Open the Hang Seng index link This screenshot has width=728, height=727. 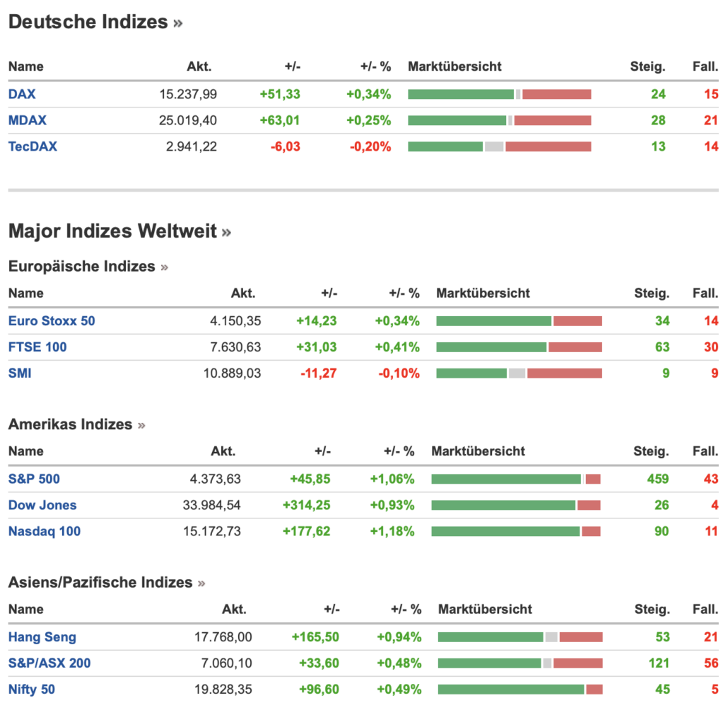tap(42, 637)
